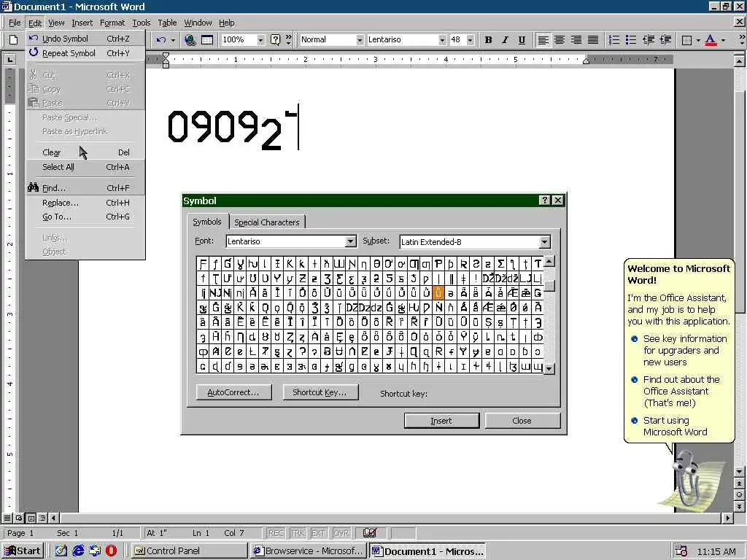Open the Zoom 100% dropdown
The height and width of the screenshot is (560, 747).
click(260, 40)
